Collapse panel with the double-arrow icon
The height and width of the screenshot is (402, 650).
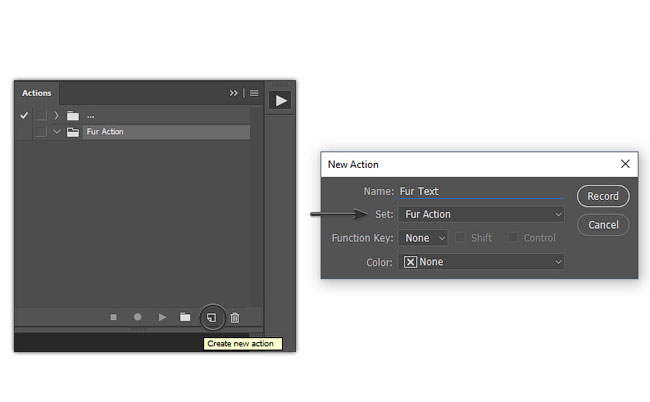click(x=233, y=93)
